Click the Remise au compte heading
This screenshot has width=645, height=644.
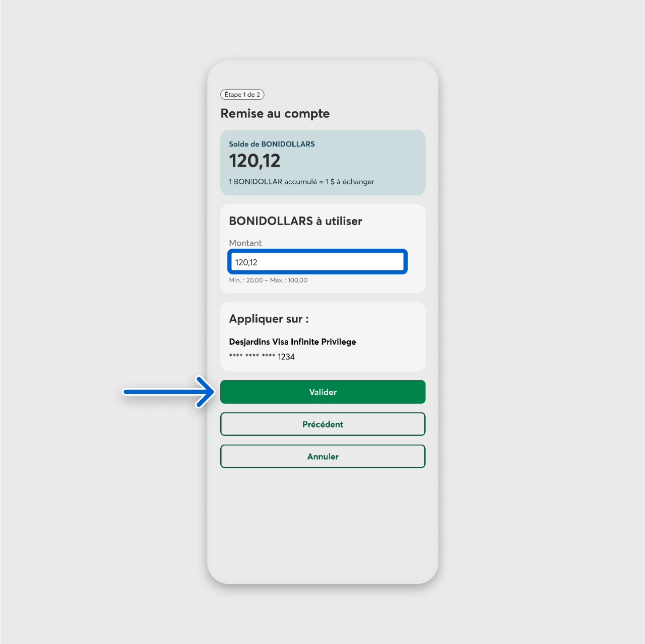pos(275,114)
